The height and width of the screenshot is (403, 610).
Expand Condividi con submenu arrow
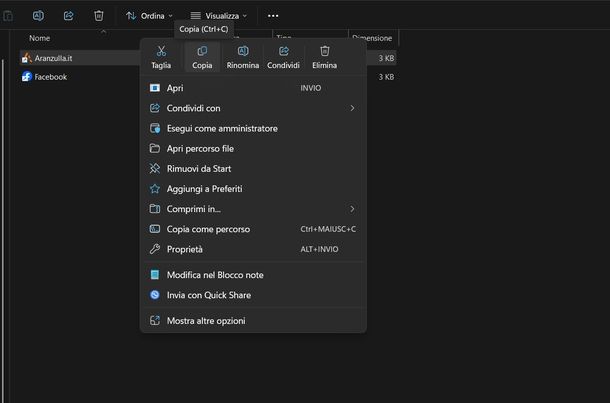click(352, 108)
